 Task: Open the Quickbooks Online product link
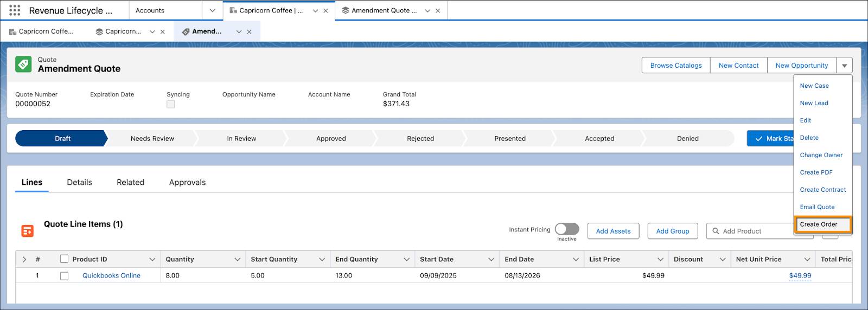pos(111,275)
